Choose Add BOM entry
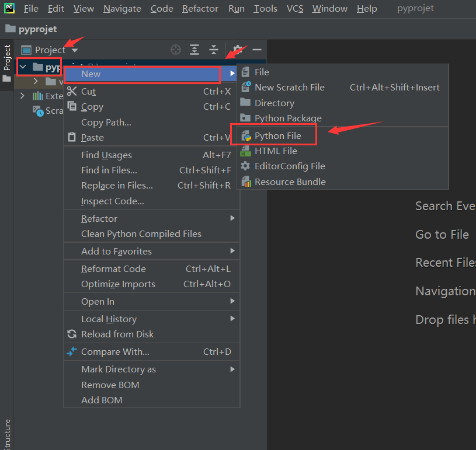The width and height of the screenshot is (476, 450). (x=151, y=400)
